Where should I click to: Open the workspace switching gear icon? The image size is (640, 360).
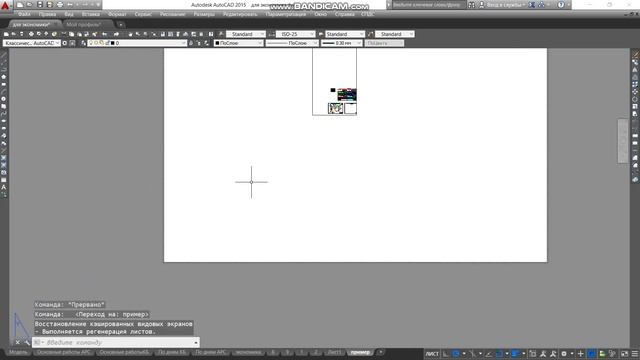(x=564, y=354)
